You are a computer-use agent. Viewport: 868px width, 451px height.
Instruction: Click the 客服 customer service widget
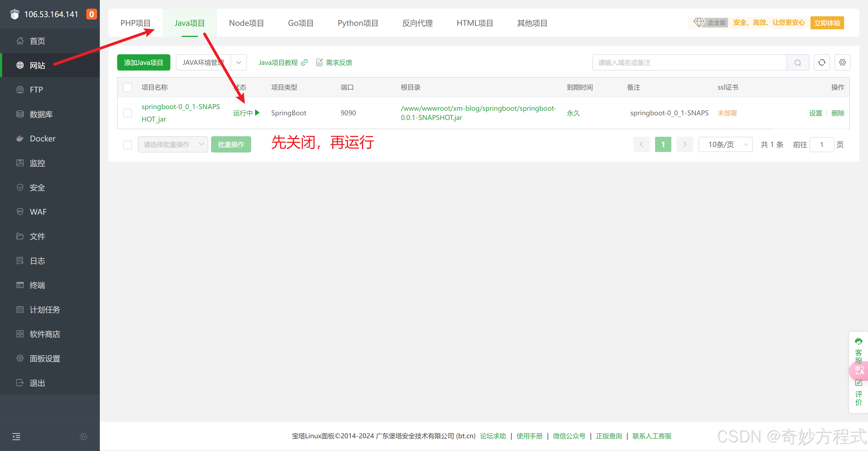[x=859, y=351]
